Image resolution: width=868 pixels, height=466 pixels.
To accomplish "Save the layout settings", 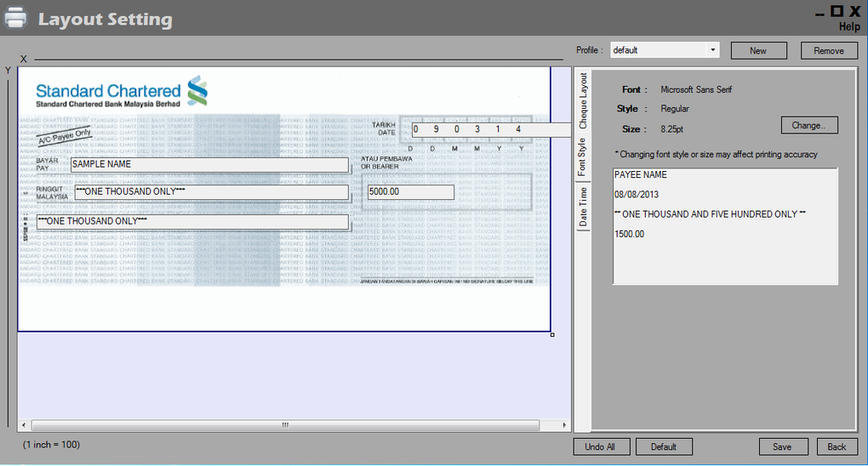I will click(x=783, y=446).
